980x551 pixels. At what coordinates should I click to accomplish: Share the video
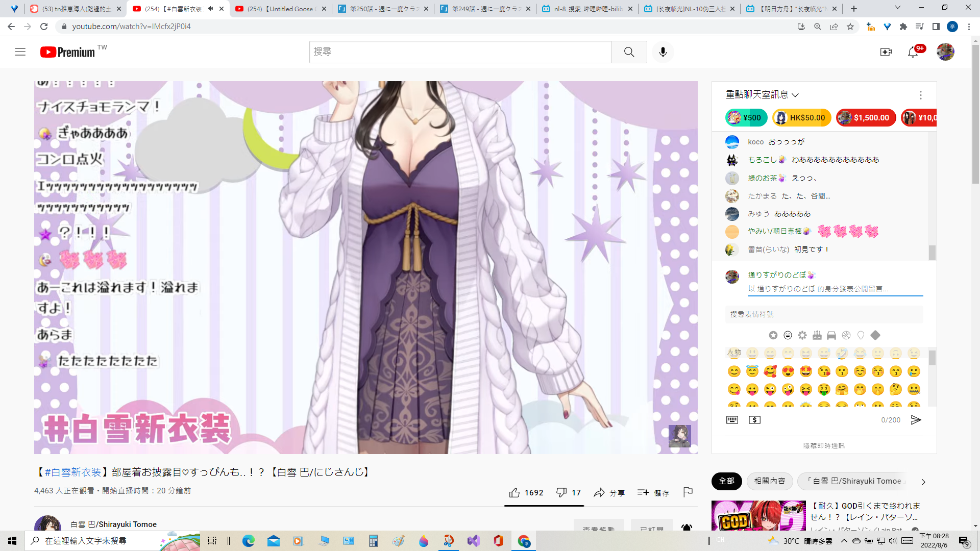tap(609, 492)
